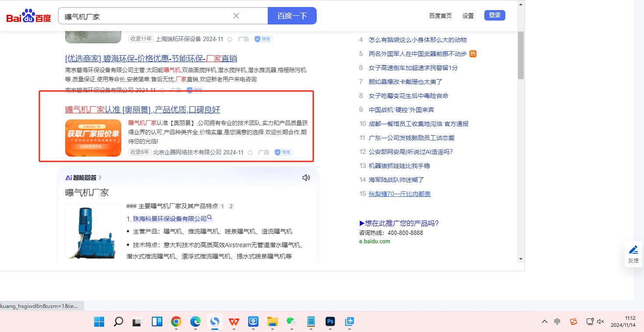The height and width of the screenshot is (332, 644).
Task: Open the dropdown arrow beside 北京企腾网络技术有限公司 2024-11
Action: click(x=250, y=153)
